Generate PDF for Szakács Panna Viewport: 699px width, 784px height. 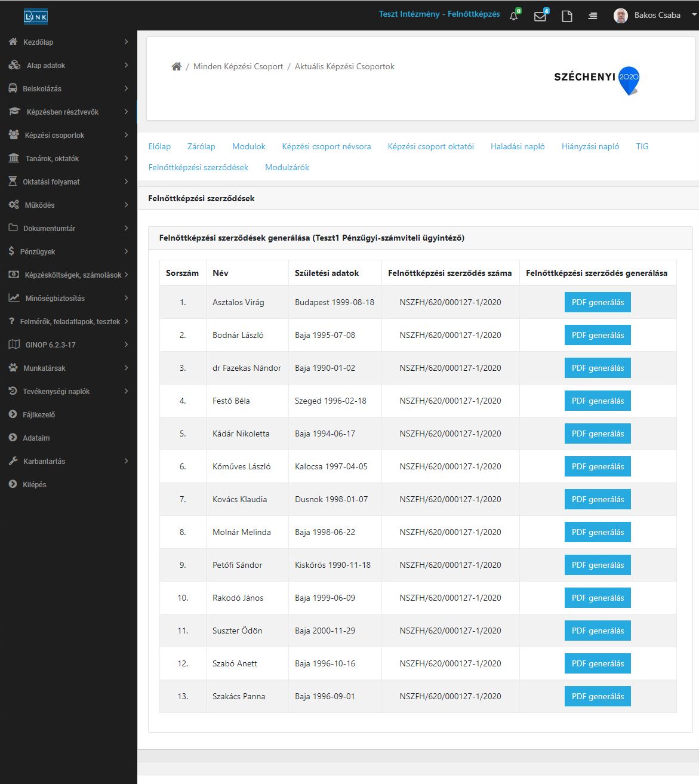click(x=598, y=696)
